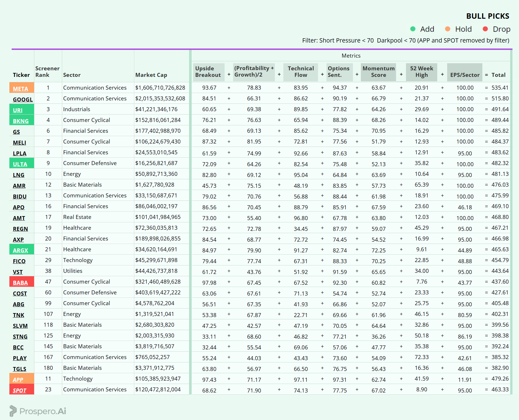Select APP EPS/Sector value 11.91
Screen dimensions: 519x420
click(x=465, y=380)
